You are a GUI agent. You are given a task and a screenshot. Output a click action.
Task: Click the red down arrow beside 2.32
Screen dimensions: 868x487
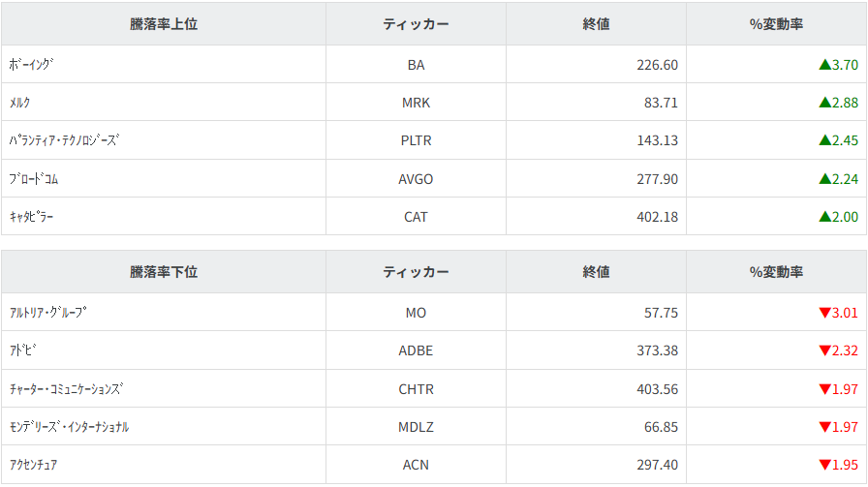click(824, 350)
